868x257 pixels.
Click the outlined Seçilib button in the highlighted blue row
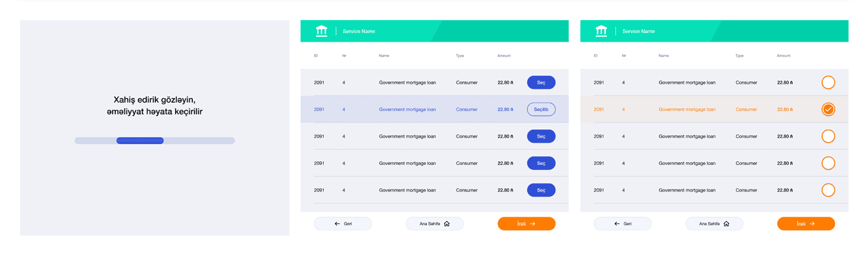pos(542,110)
